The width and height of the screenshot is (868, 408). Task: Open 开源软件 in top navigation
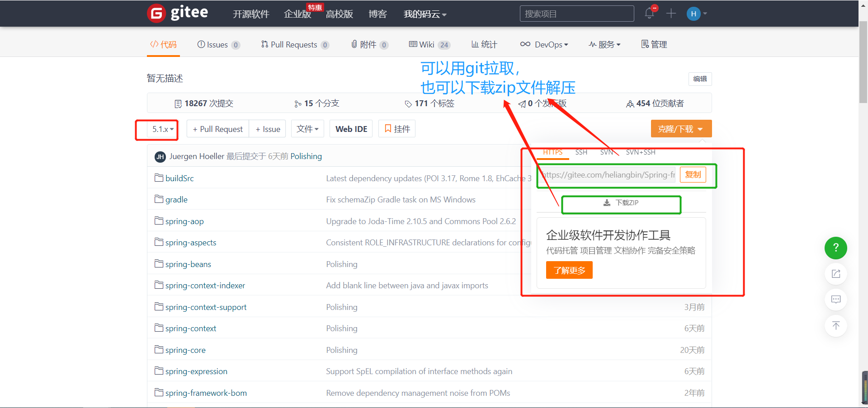pyautogui.click(x=251, y=14)
